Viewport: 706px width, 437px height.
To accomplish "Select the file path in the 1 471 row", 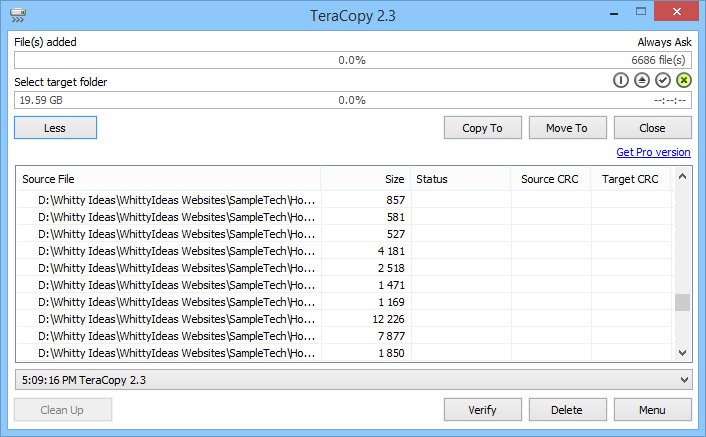I will click(x=176, y=285).
